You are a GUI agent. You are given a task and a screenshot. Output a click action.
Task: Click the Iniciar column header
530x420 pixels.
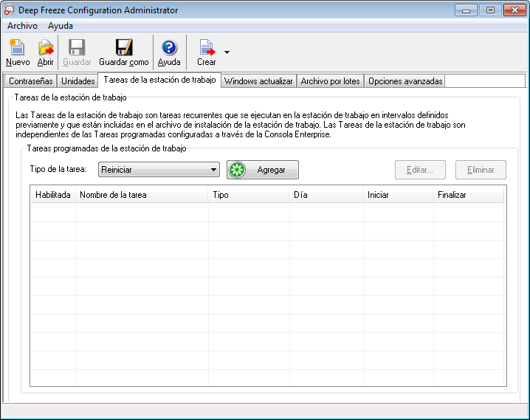(398, 195)
